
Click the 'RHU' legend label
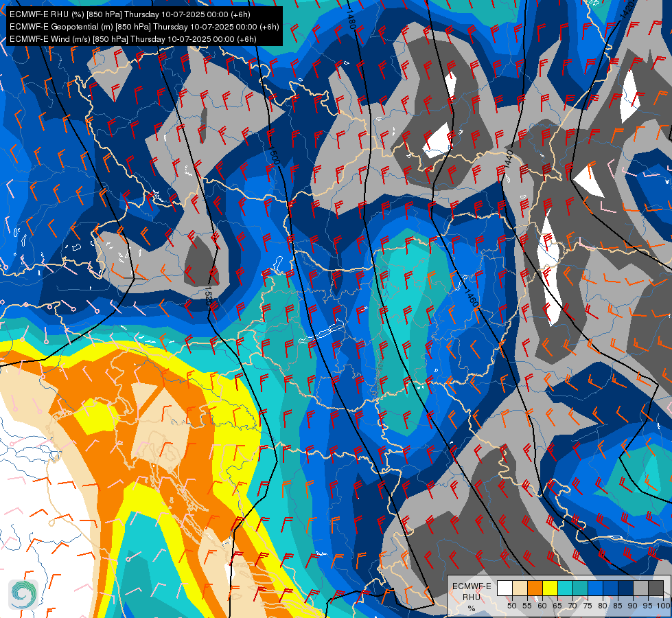pyautogui.click(x=472, y=597)
